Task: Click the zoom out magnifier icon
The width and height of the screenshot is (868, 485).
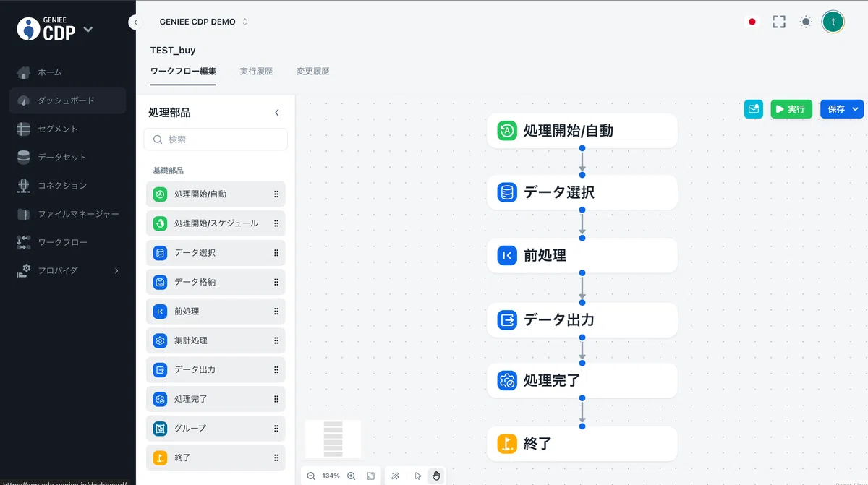Action: tap(311, 476)
